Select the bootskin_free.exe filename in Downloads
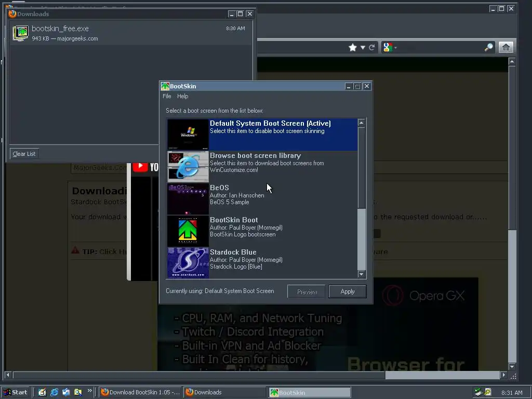 click(x=60, y=29)
